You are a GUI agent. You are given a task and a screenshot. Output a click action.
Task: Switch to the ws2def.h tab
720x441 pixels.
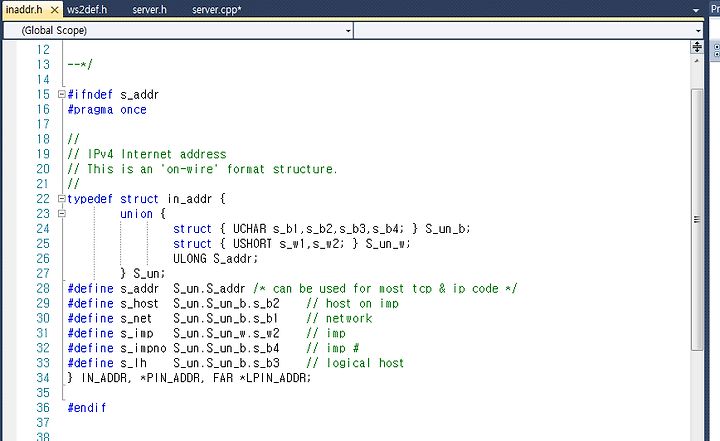point(87,10)
